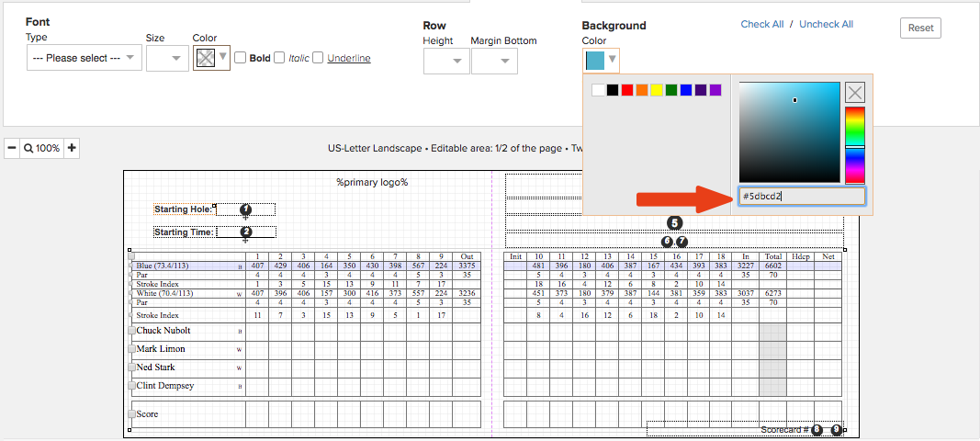Click the 3227 In yardage cell

[745, 266]
